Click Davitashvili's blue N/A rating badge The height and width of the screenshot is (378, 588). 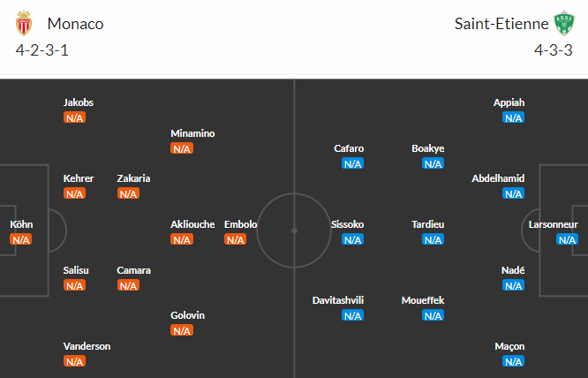tap(352, 315)
